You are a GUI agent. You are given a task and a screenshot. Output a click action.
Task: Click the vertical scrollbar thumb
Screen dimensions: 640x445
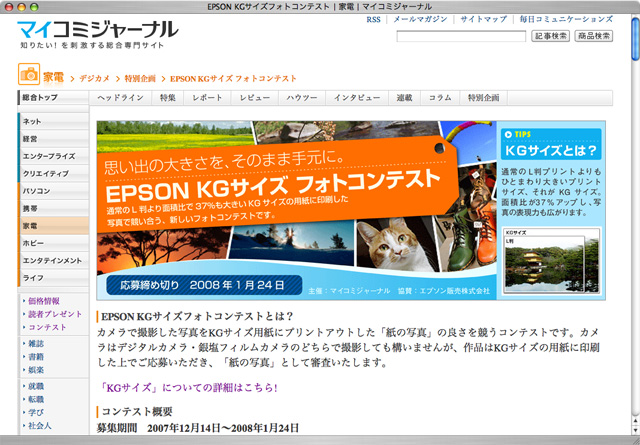click(635, 40)
